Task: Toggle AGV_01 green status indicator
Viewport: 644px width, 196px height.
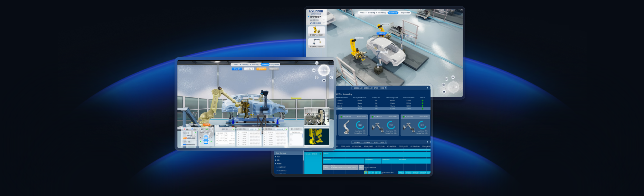Action: [233, 129]
